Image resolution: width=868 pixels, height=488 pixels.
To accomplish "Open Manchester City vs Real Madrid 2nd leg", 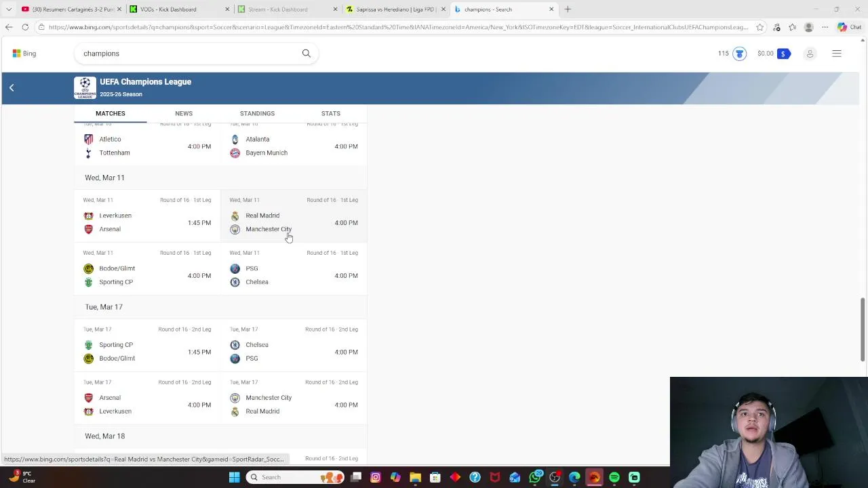I will tap(294, 398).
